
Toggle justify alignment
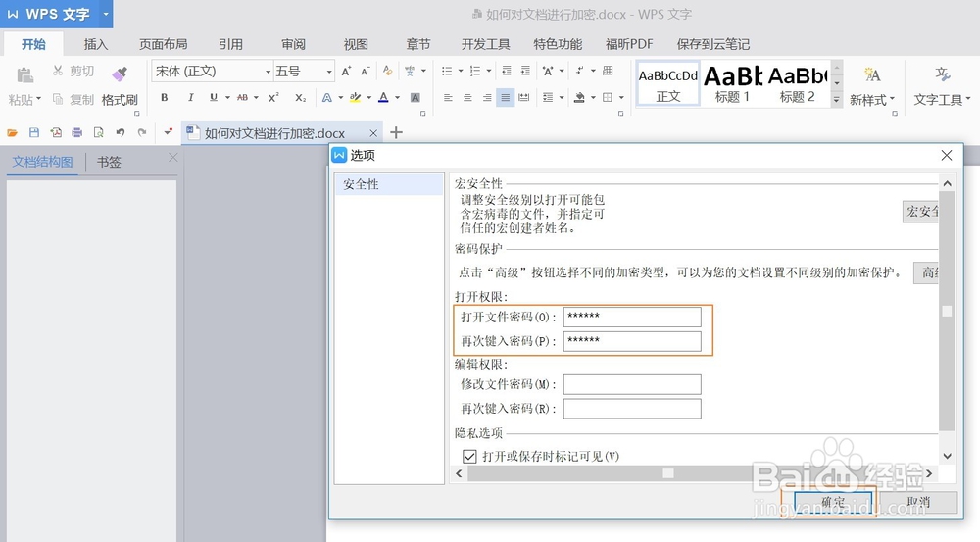click(506, 98)
